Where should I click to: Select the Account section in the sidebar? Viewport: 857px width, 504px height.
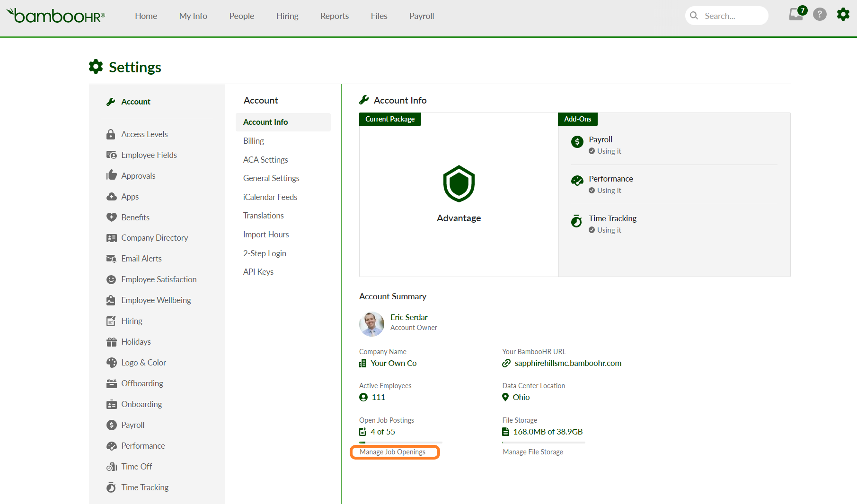pyautogui.click(x=136, y=102)
